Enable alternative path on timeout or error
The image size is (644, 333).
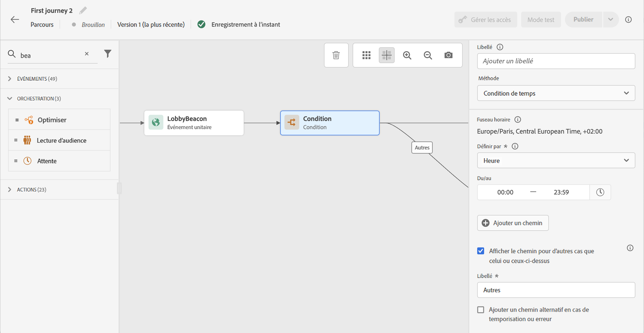point(480,309)
